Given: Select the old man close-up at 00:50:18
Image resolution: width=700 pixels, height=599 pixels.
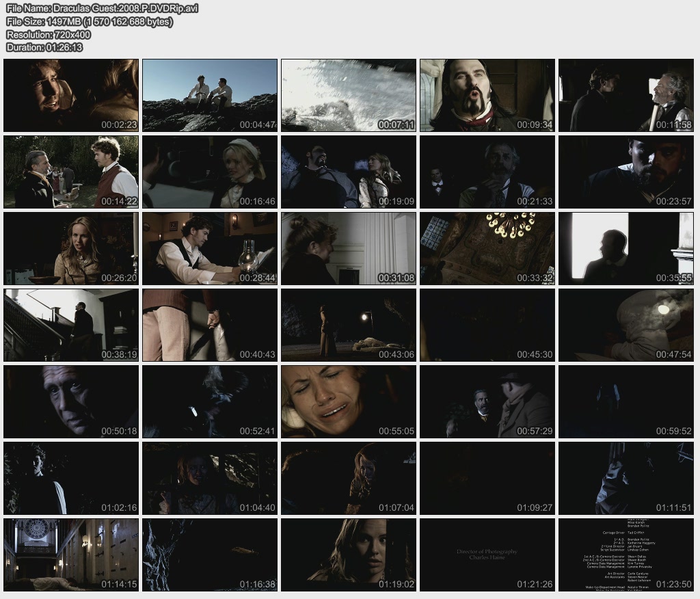Looking at the screenshot, I should (x=71, y=401).
